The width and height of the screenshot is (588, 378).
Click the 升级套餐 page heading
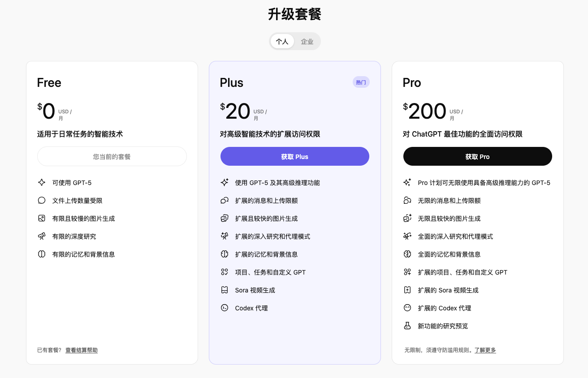[294, 14]
